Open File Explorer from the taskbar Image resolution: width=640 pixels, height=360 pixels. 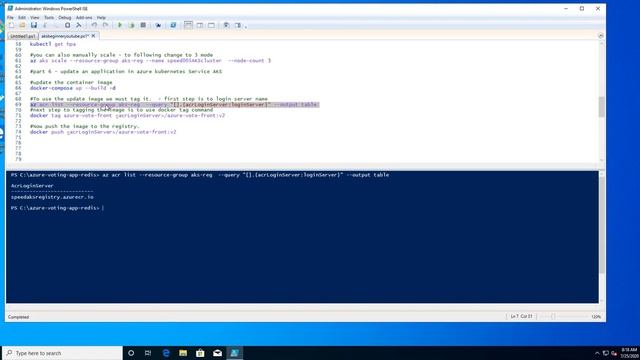tap(183, 353)
